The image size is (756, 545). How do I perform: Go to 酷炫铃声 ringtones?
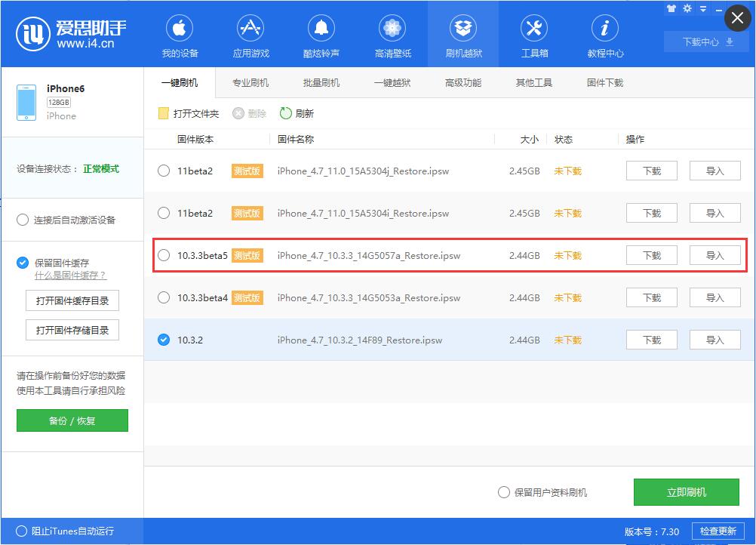[321, 34]
